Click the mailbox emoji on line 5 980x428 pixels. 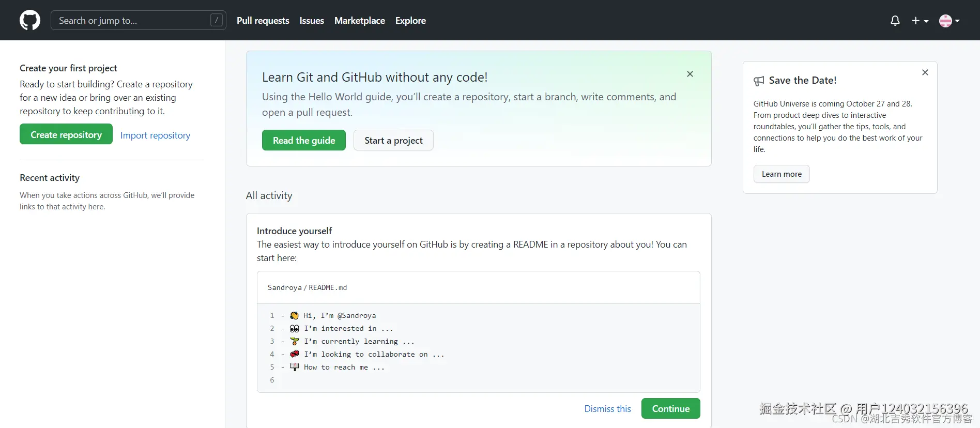(295, 367)
